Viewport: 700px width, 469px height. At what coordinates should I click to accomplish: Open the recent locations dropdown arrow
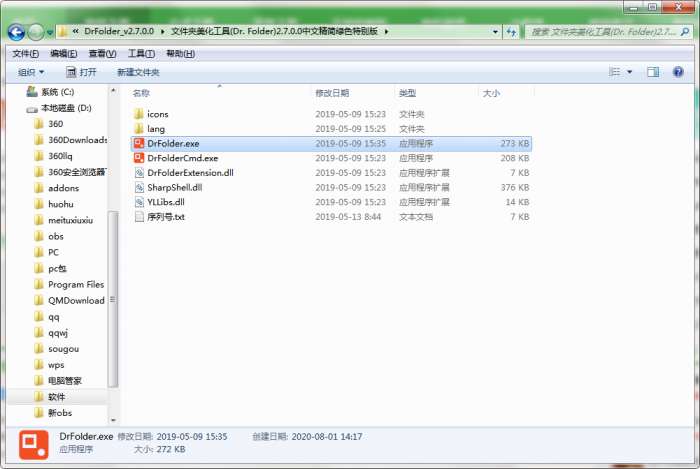click(x=50, y=33)
